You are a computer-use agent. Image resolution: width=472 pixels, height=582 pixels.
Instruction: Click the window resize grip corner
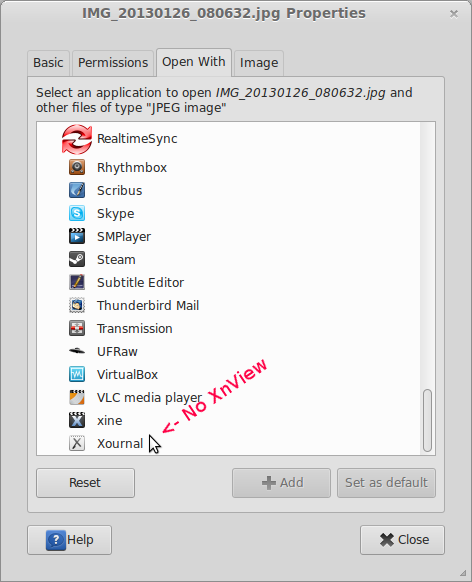[463, 573]
